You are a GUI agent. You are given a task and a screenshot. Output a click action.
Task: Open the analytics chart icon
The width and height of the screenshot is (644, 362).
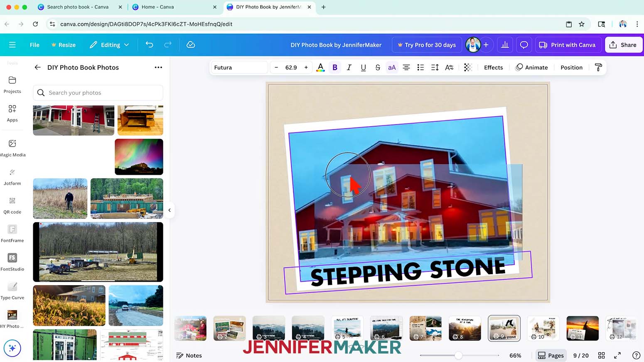point(505,45)
